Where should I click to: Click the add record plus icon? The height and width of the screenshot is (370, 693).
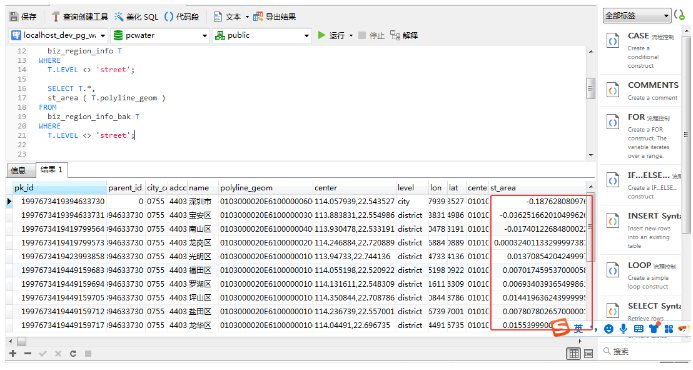13,354
